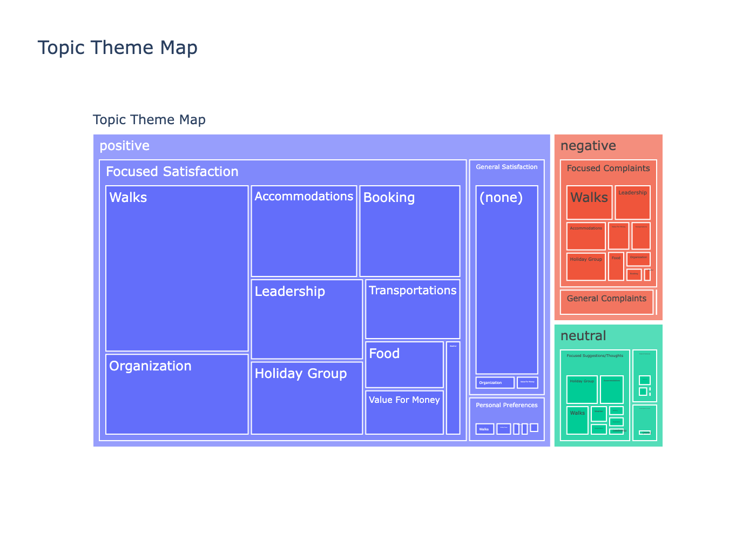Click the Organization tile in Focused Satisfaction
Screen dimensions: 756x540
(177, 394)
